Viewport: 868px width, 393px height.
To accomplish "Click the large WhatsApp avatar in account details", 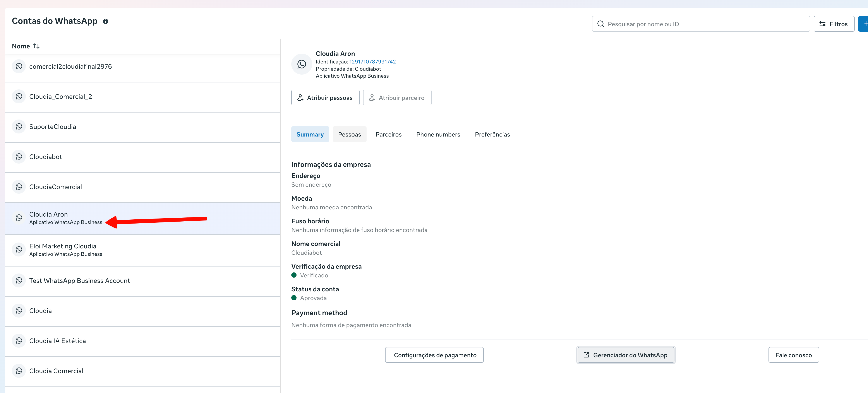I will 302,64.
